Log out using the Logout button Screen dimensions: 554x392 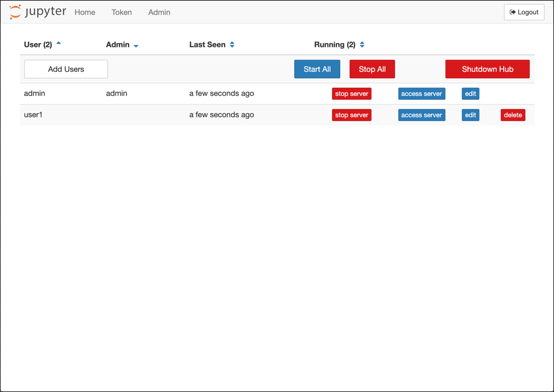click(524, 12)
